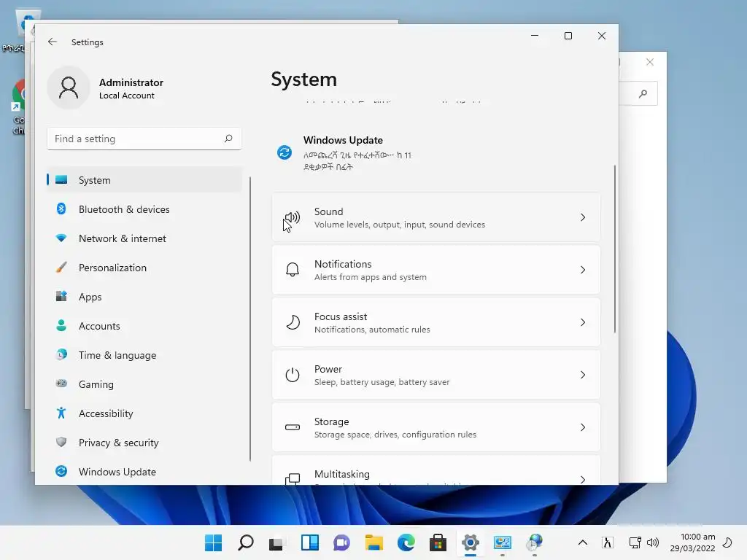Go to Personalization settings
The image size is (747, 560).
144,268
